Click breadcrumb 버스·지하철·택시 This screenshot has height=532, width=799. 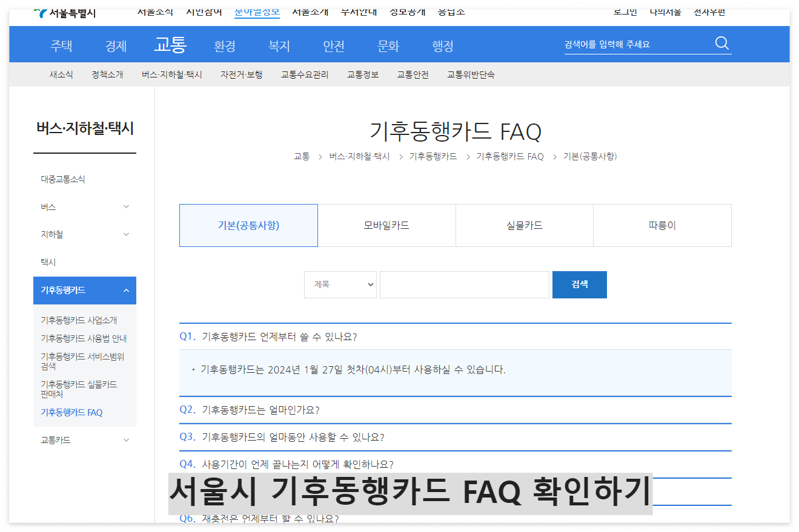click(360, 156)
